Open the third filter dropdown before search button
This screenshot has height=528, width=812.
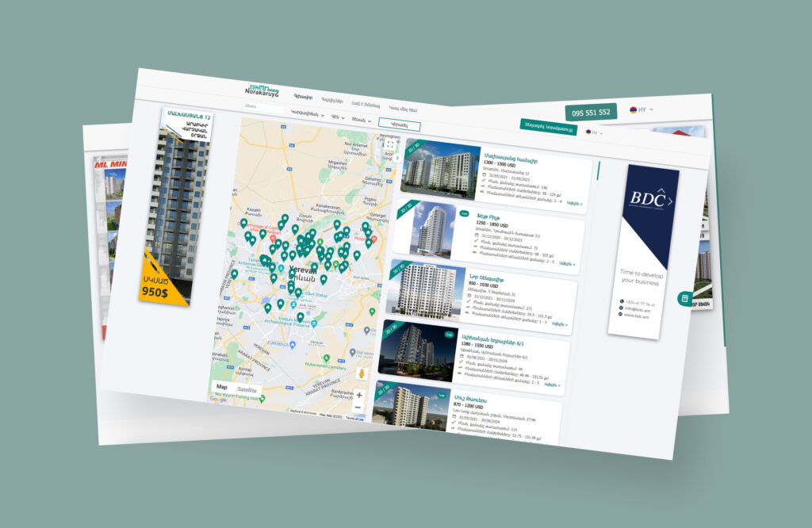coord(362,120)
